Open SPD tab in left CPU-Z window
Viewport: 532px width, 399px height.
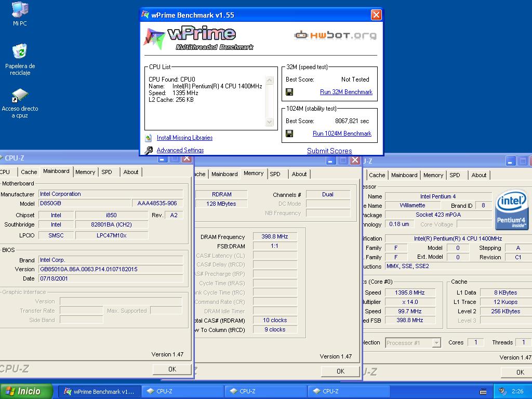(x=107, y=172)
